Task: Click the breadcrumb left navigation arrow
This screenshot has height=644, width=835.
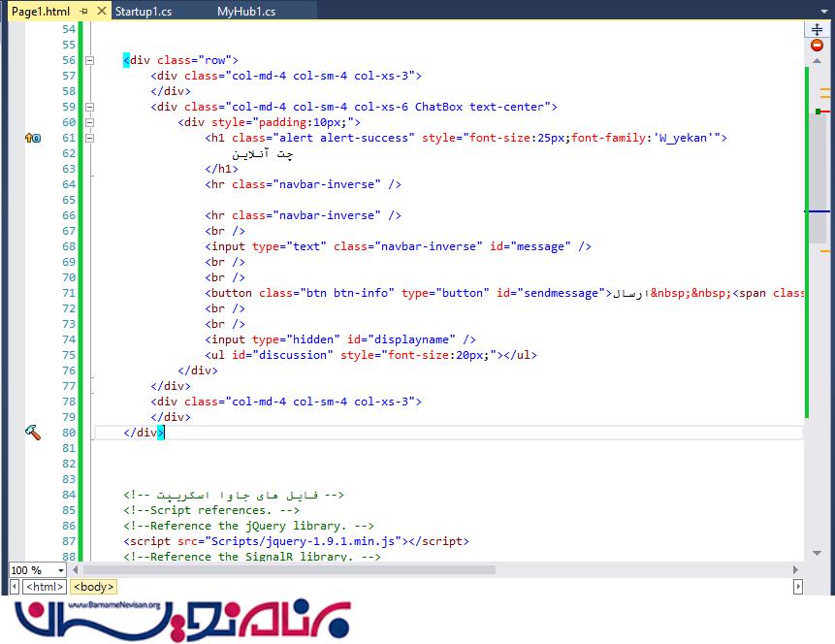Action: pyautogui.click(x=15, y=587)
